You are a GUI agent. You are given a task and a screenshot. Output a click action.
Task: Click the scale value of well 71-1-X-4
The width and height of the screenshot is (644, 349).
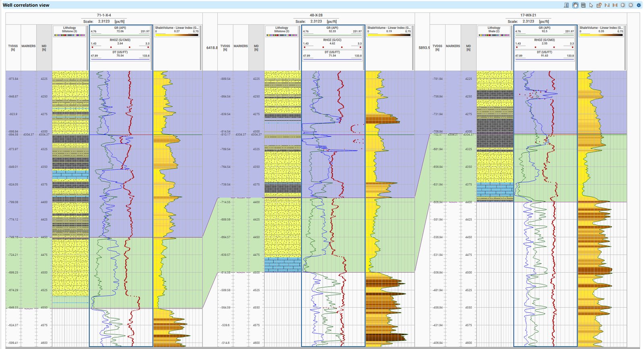coord(104,21)
